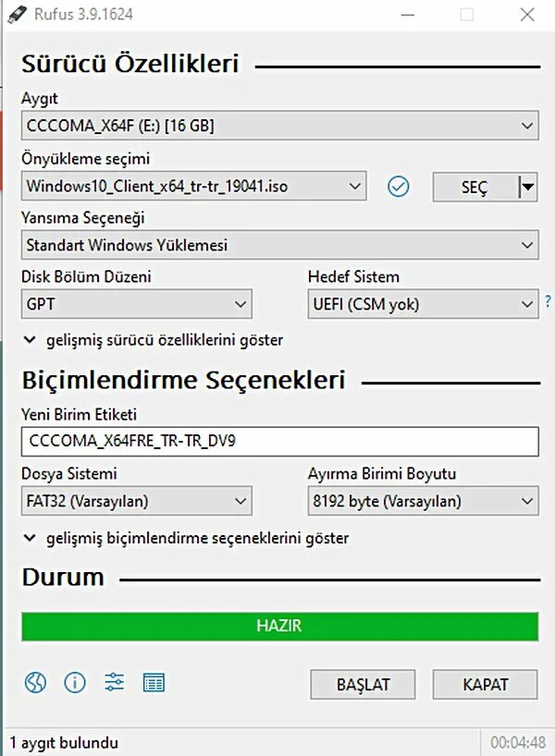Open the About info icon

tap(75, 683)
